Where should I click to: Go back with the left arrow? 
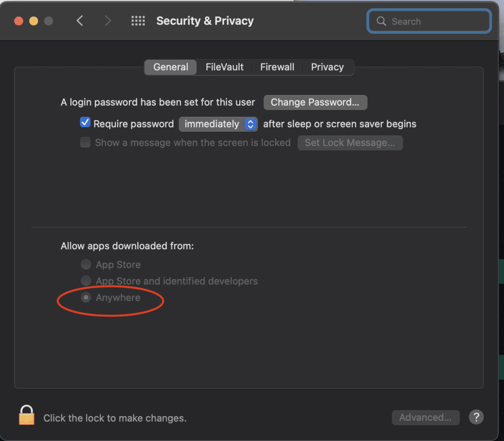[x=80, y=21]
